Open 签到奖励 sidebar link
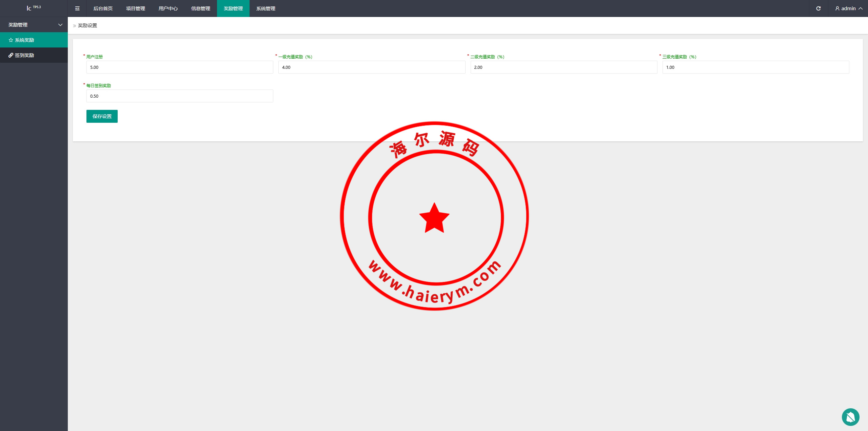This screenshot has height=431, width=868. click(x=24, y=55)
